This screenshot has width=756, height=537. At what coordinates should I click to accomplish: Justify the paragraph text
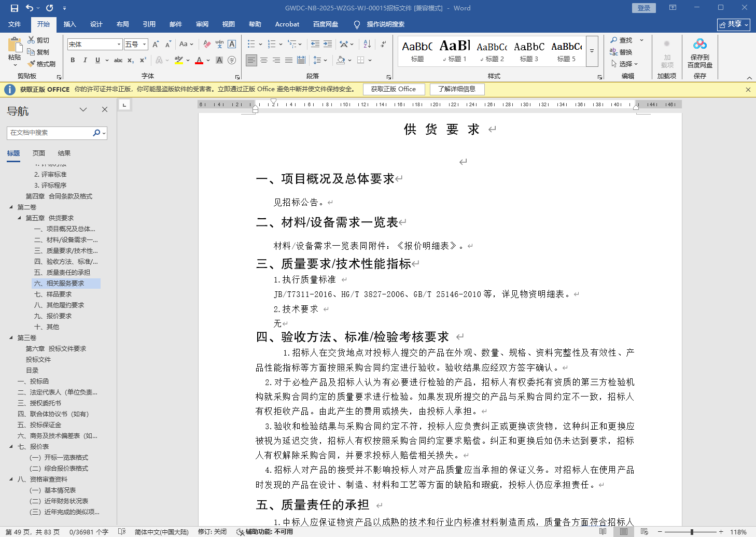click(289, 61)
